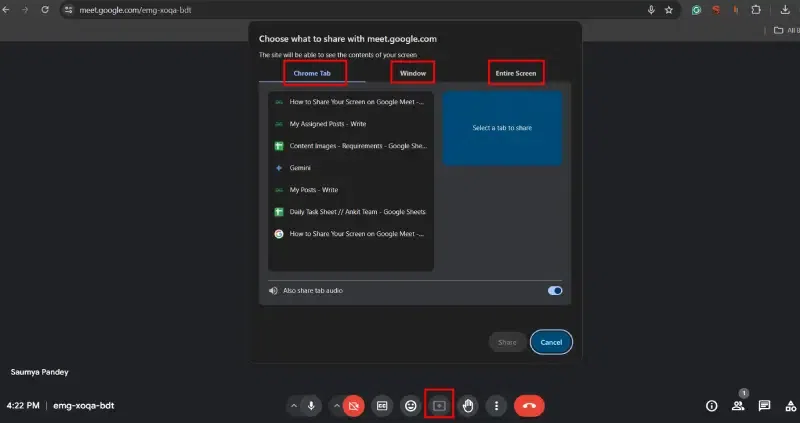Open the Grammarly extension icon
The height and width of the screenshot is (423, 800).
tap(696, 10)
